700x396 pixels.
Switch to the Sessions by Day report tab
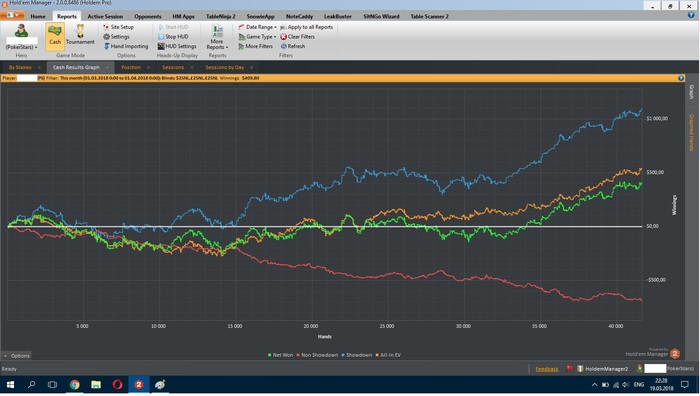click(225, 67)
